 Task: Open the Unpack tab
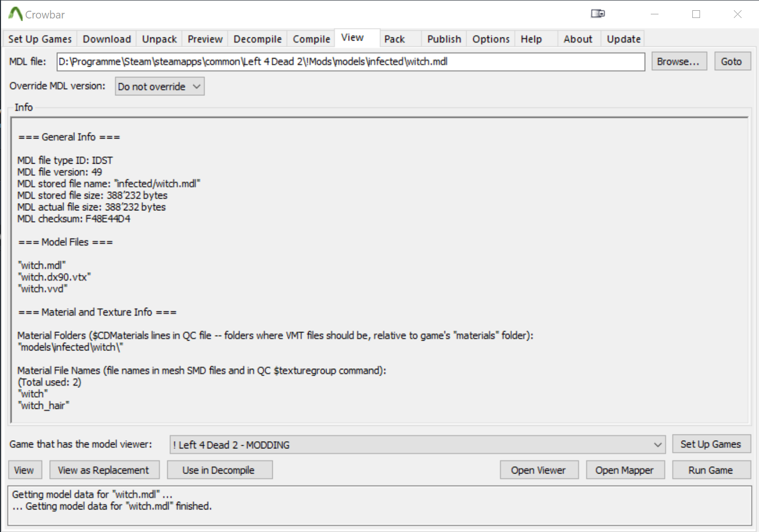tap(159, 39)
